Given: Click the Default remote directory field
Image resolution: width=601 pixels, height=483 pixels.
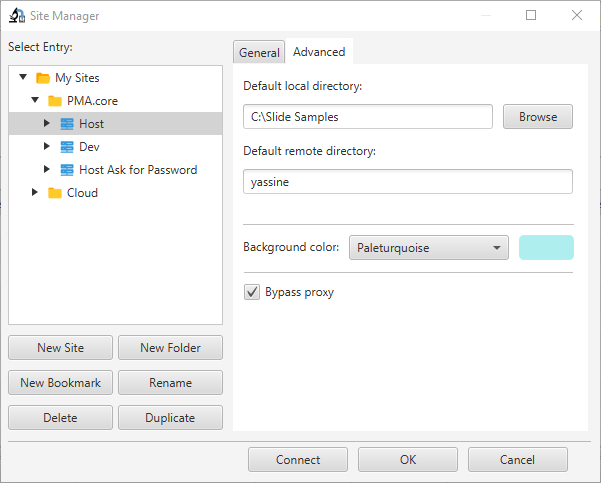Looking at the screenshot, I should click(407, 181).
